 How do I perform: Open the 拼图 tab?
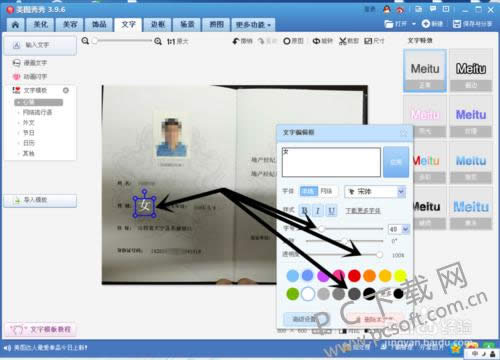coord(216,25)
